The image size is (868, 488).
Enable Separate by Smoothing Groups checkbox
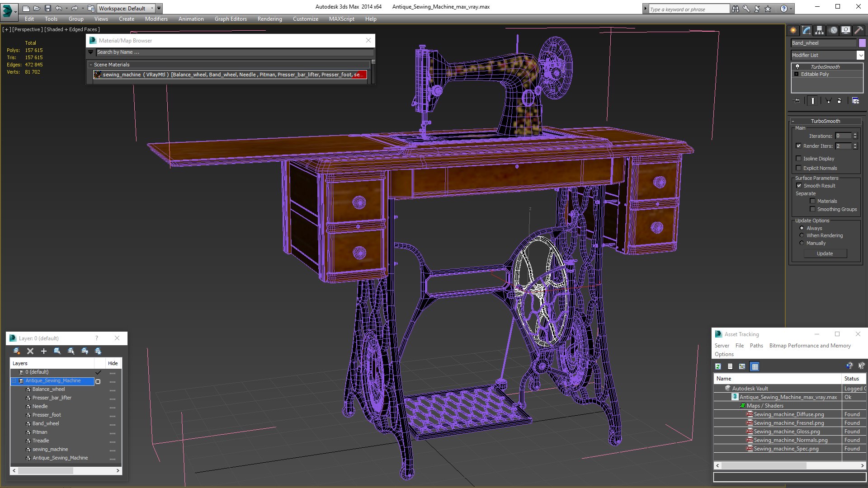pyautogui.click(x=812, y=209)
